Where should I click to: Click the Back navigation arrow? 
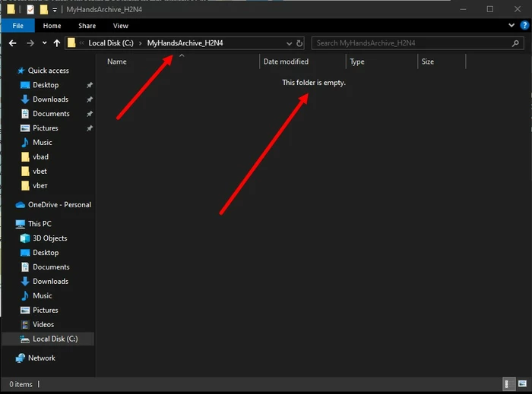13,43
